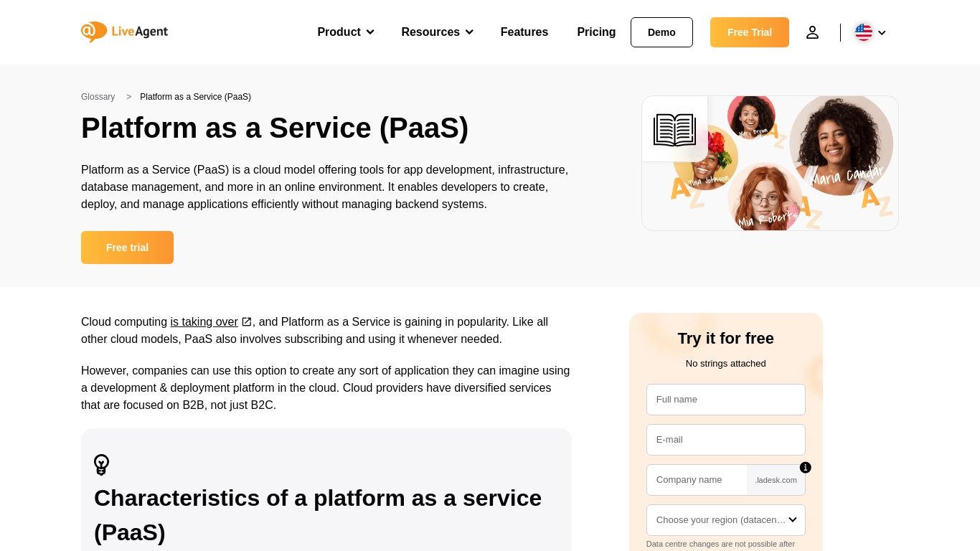Open the 'is taking over' hyperlink
Screen dimensions: 980x551
[204, 322]
